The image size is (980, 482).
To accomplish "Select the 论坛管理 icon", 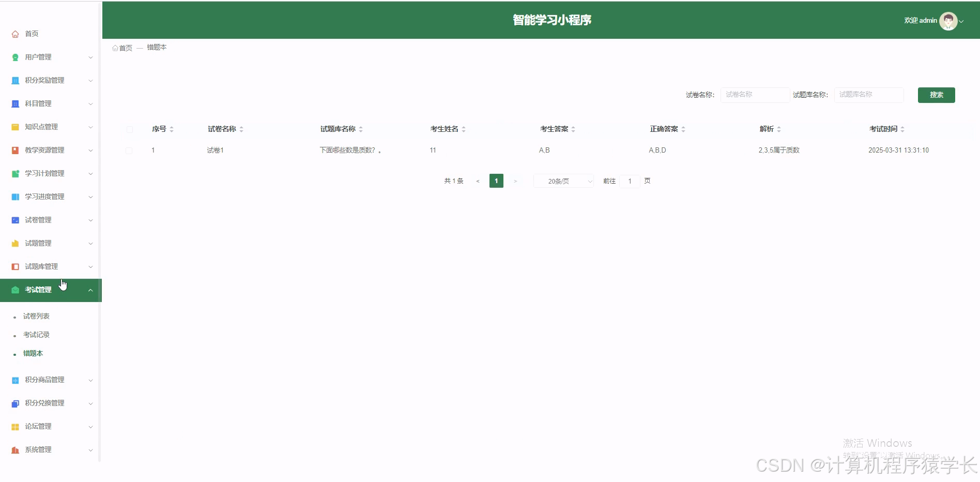I will pyautogui.click(x=15, y=426).
